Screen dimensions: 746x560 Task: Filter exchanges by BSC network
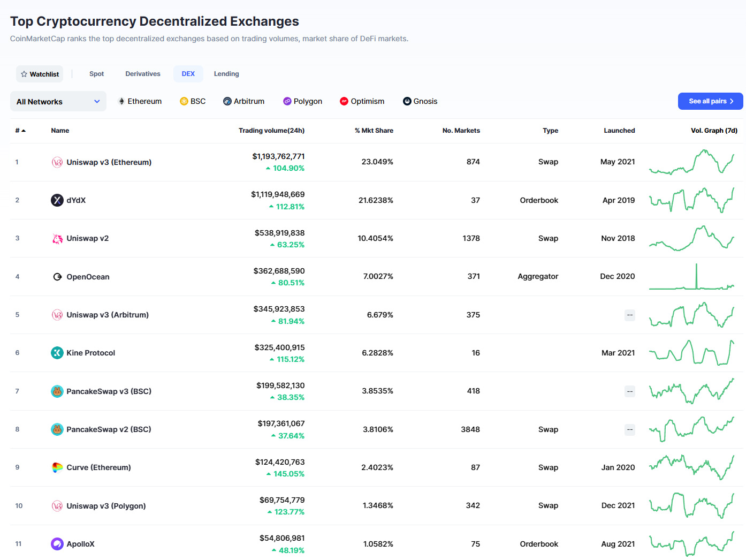point(193,101)
